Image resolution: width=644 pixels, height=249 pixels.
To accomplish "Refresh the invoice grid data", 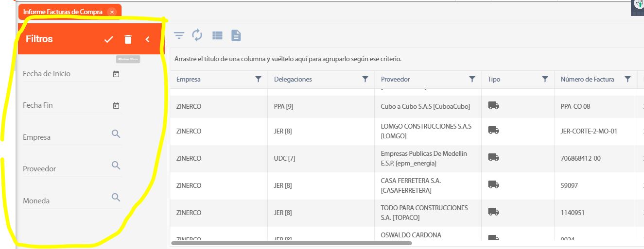I will pyautogui.click(x=197, y=35).
